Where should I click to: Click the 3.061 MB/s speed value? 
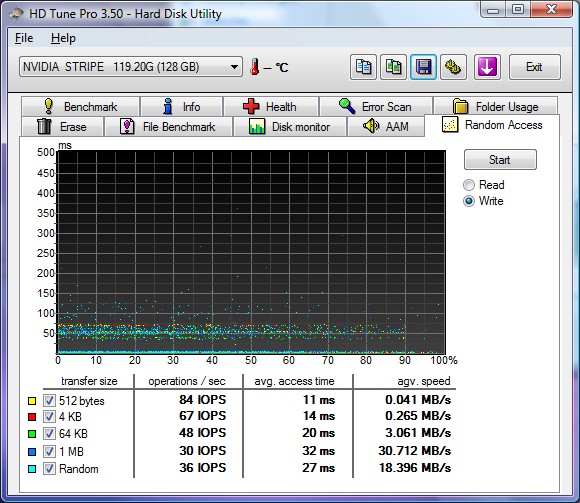tap(418, 433)
